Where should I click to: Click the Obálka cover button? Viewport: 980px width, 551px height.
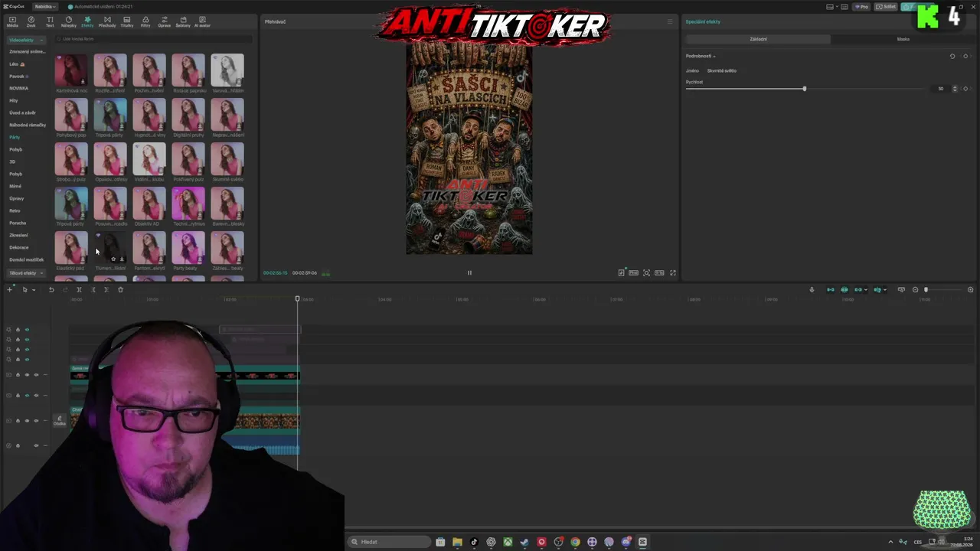59,419
